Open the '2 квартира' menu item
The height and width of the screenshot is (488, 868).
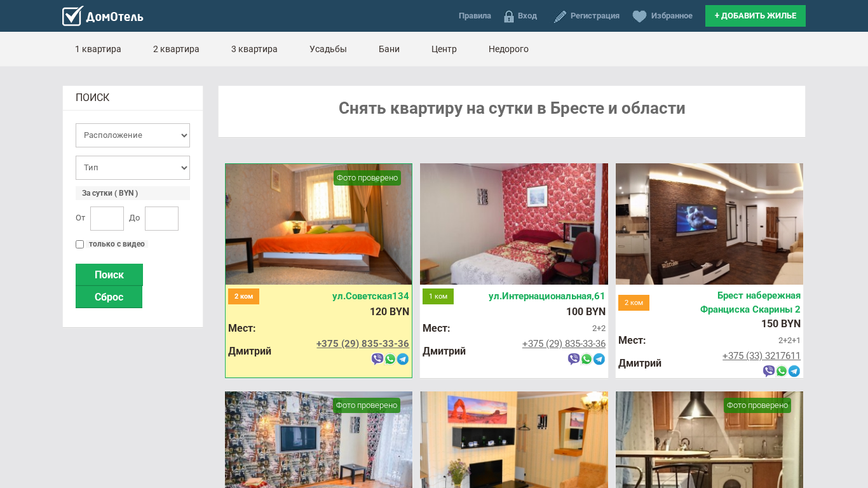pos(176,49)
